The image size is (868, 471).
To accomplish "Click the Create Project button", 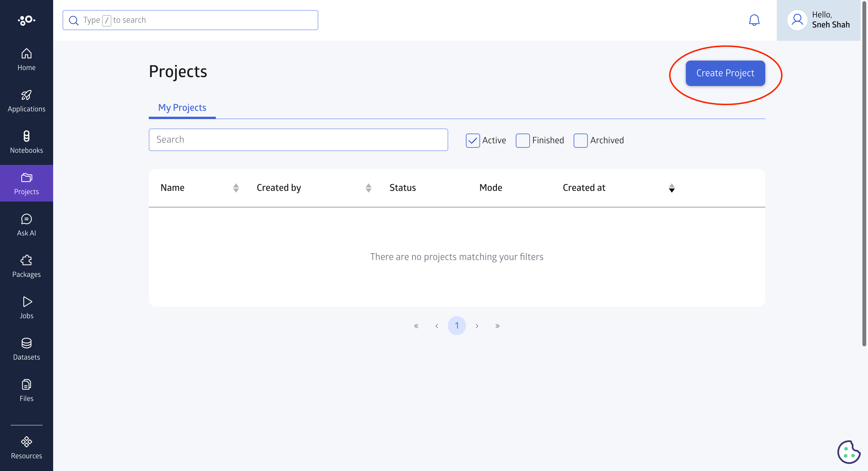I will (x=725, y=73).
